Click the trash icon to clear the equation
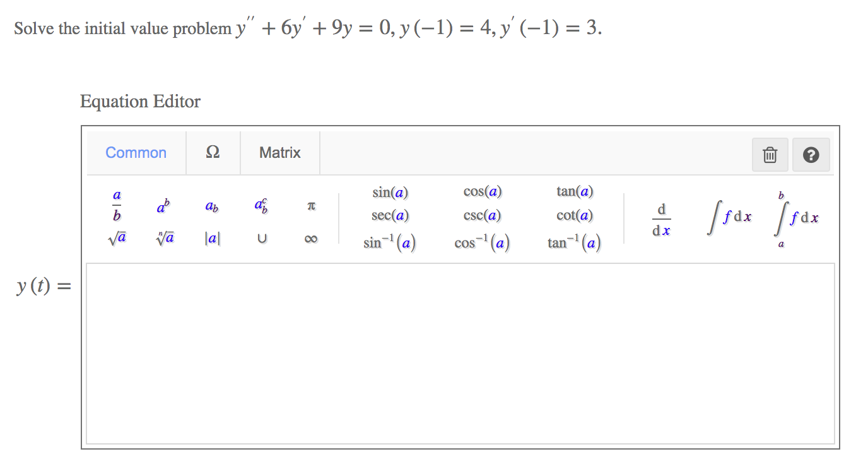Image resolution: width=868 pixels, height=466 pixels. tap(770, 154)
